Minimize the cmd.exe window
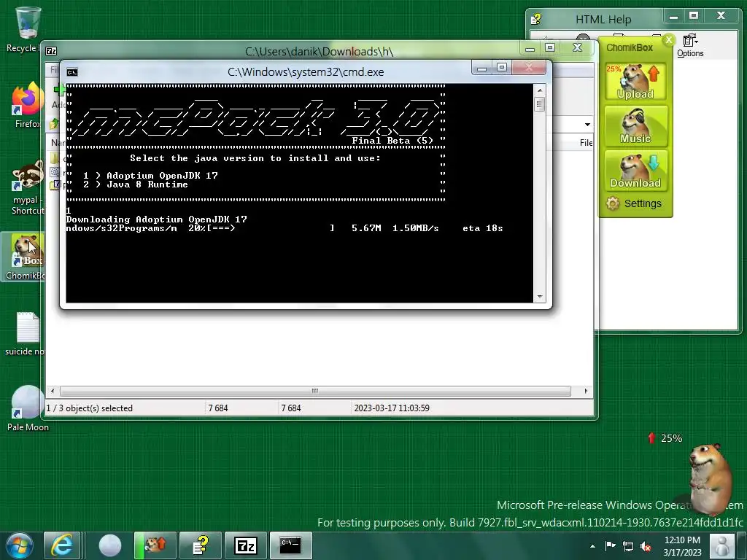Image resolution: width=747 pixels, height=560 pixels. tap(481, 68)
